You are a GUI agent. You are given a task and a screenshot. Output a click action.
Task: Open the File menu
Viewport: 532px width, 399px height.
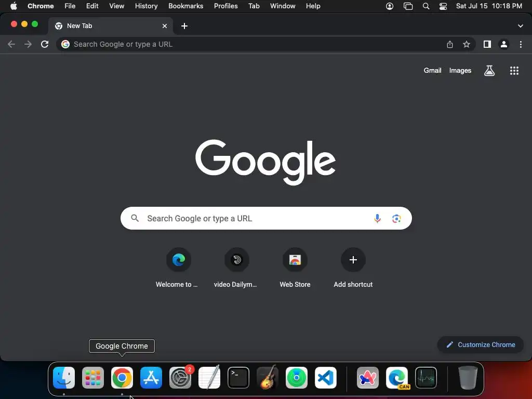[70, 6]
